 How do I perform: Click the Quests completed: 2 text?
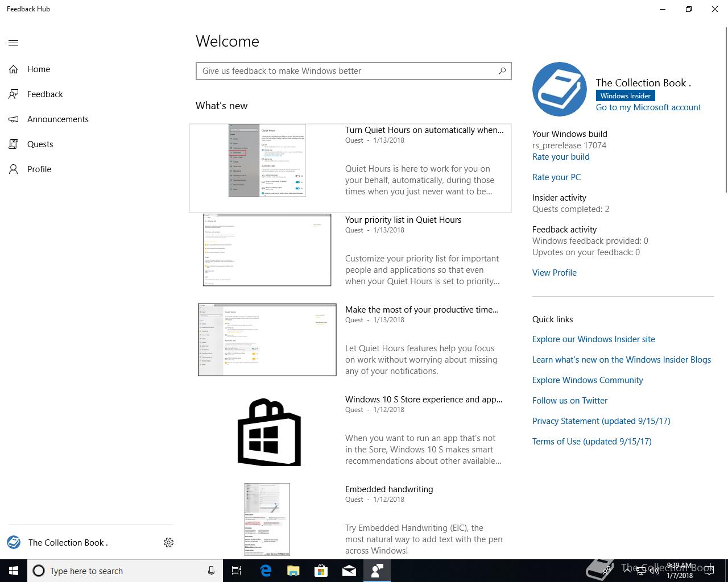571,209
